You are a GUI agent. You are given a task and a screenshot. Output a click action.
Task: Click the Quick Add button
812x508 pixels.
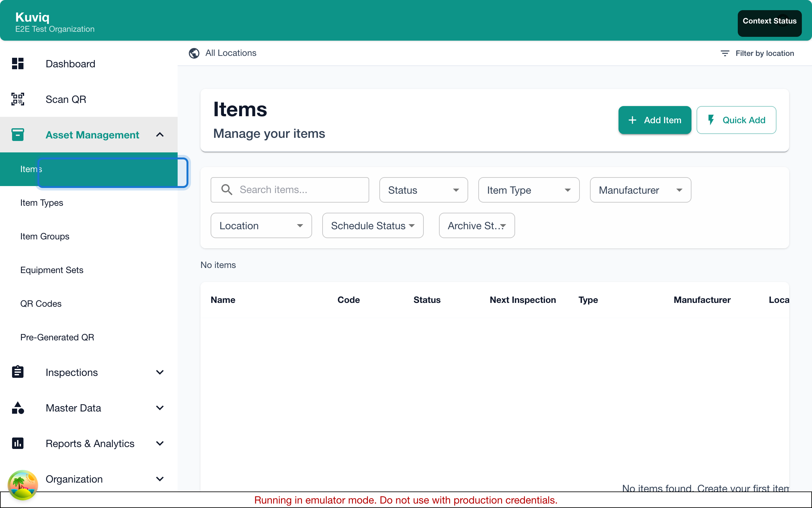(736, 120)
